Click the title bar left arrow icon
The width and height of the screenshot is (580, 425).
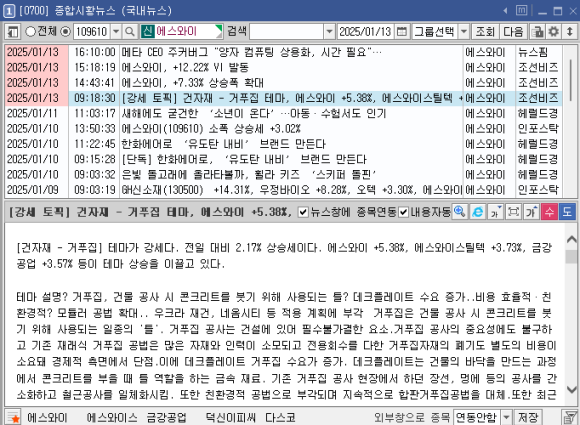click(x=505, y=11)
